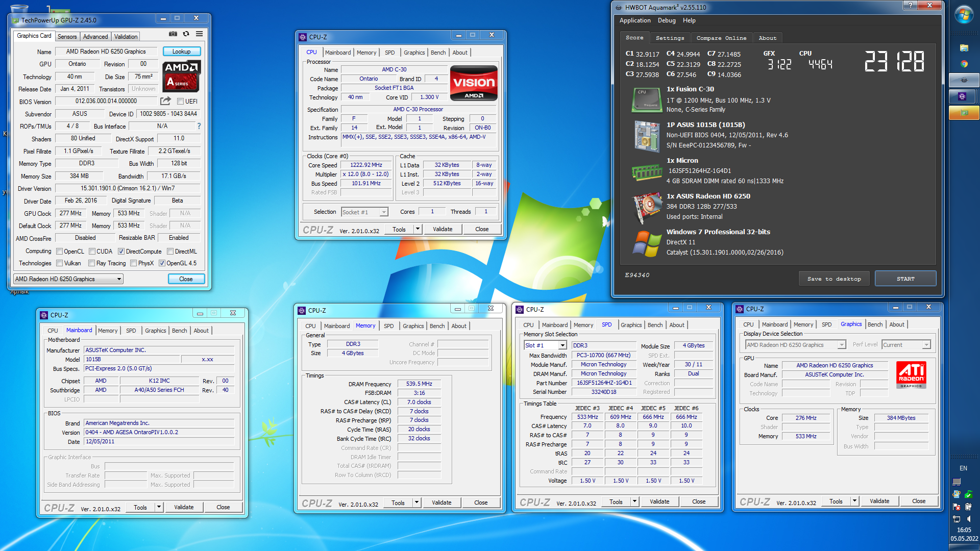Expand Tools arrow in CPU-Z CPU window
Screen dimensions: 980x551
point(418,229)
